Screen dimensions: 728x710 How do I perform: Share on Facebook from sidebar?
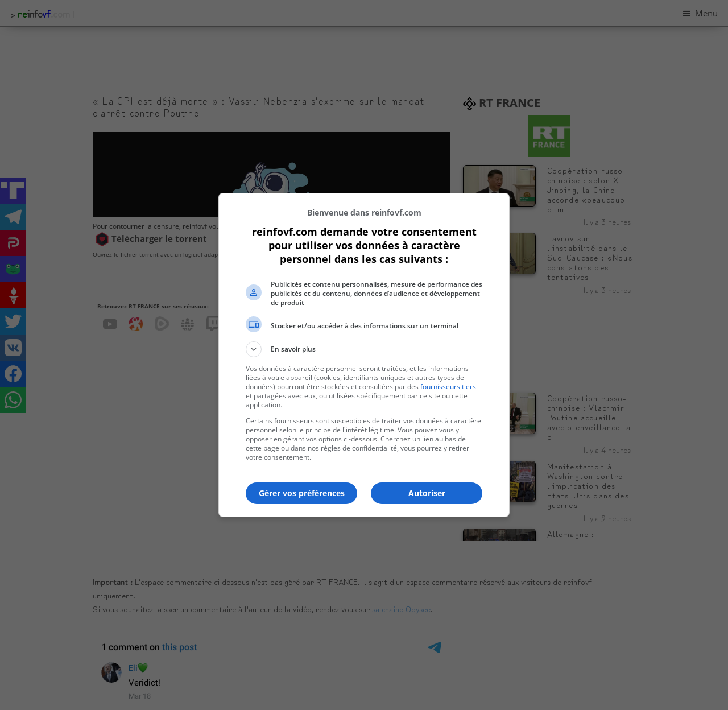pyautogui.click(x=13, y=374)
